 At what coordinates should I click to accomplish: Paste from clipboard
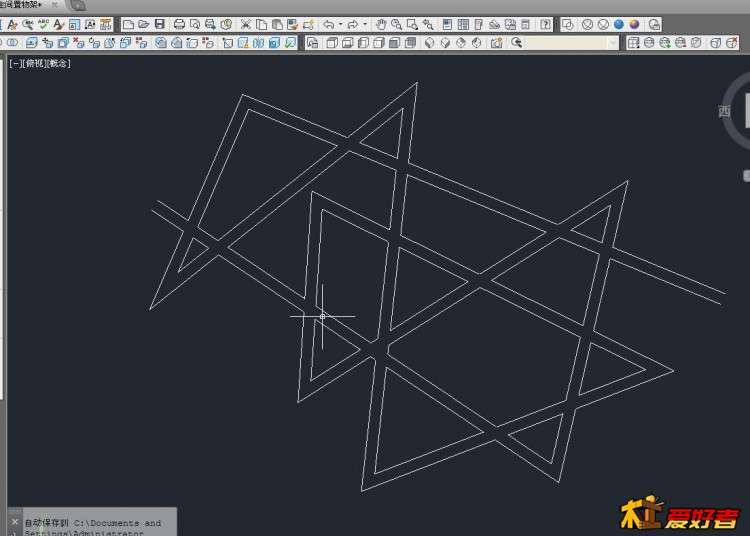pos(277,24)
